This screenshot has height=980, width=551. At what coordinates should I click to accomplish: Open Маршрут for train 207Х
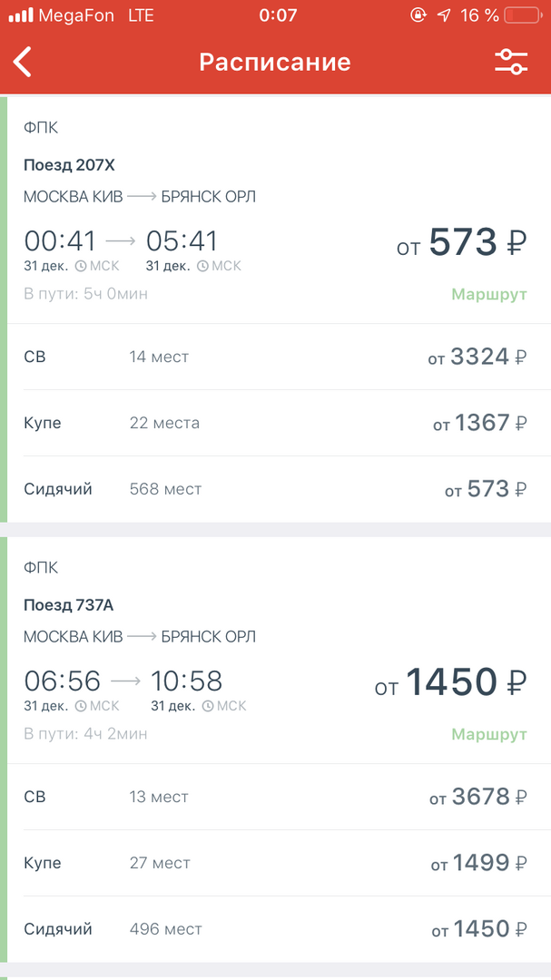tap(489, 294)
